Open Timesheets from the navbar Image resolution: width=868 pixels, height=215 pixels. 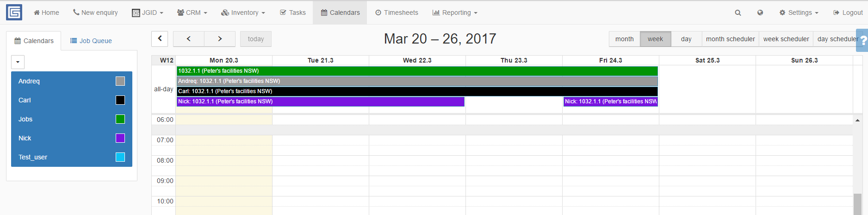(x=397, y=13)
